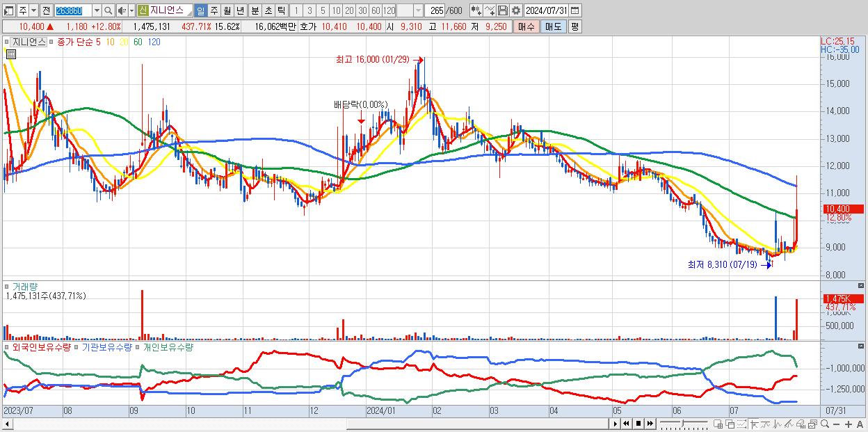Viewport: 868px width, 432px height.
Task: Click the stacked chart windows icon at bottom
Action: click(x=813, y=424)
